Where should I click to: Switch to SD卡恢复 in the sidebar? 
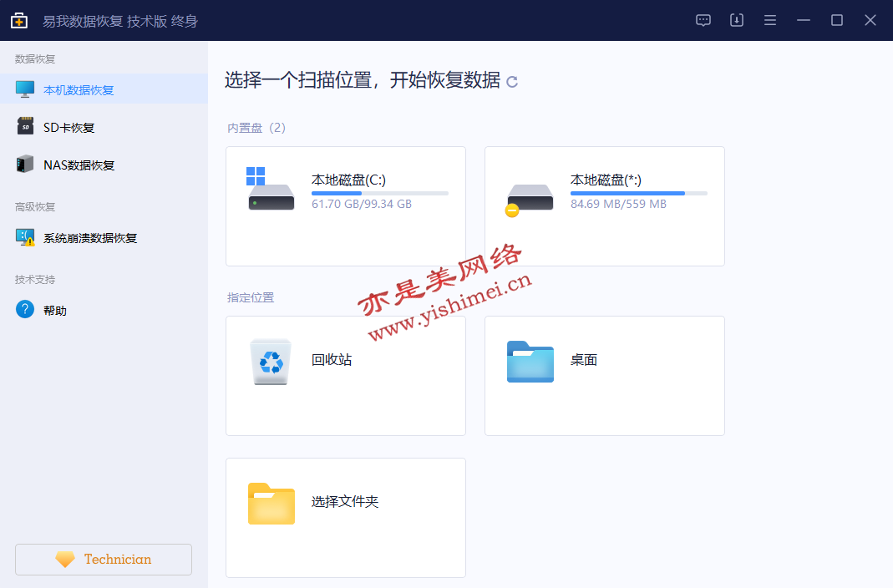point(69,128)
